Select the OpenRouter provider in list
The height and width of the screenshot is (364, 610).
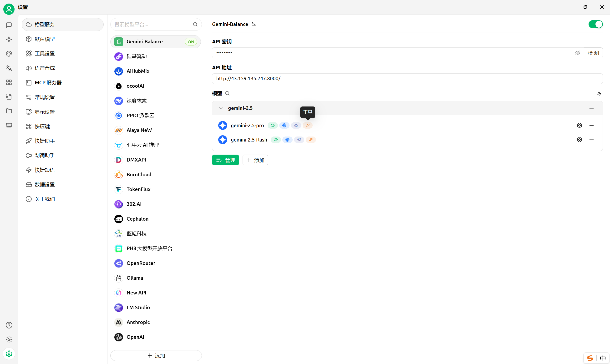click(141, 263)
